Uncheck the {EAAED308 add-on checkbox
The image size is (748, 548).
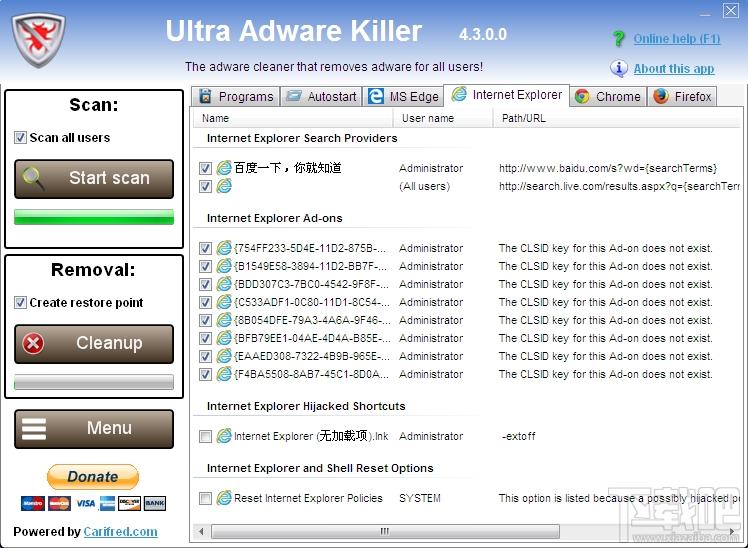(205, 357)
